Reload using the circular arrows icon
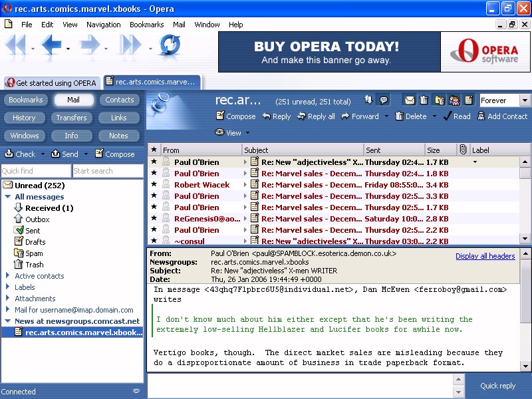Screen dimensions: 532x399 click(170, 45)
